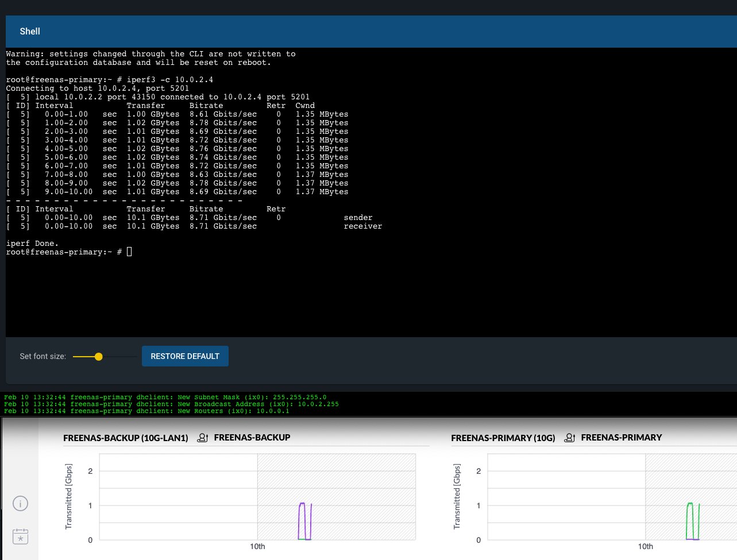Click the '8.61 Gbits/sec' bitrate value

pos(223,114)
